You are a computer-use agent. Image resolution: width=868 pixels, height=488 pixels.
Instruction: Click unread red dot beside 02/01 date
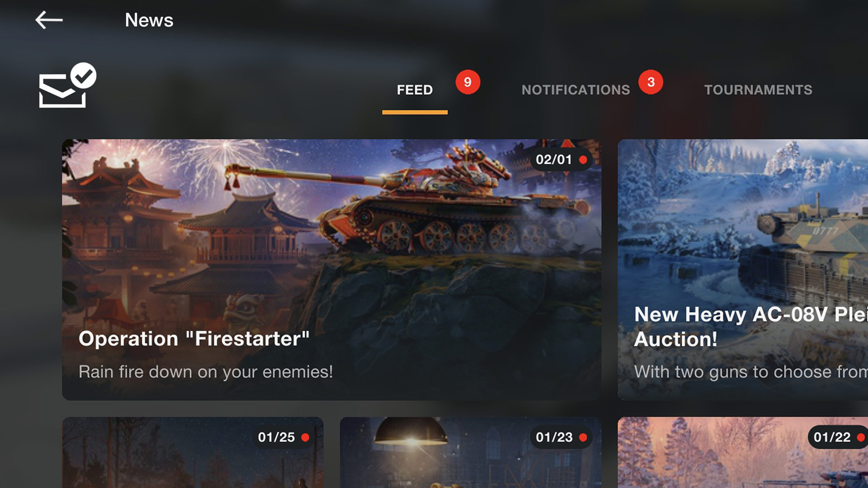[583, 160]
